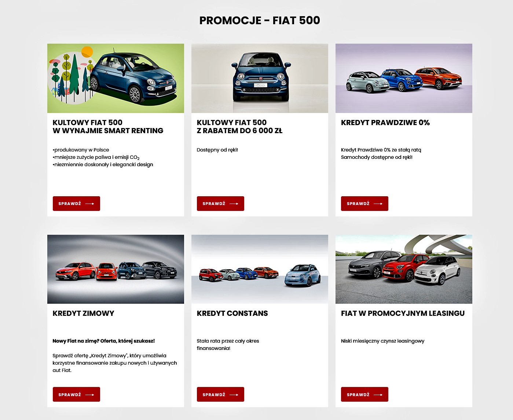Click the Fiat w promocyjnym leasingu heading

pyautogui.click(x=403, y=313)
